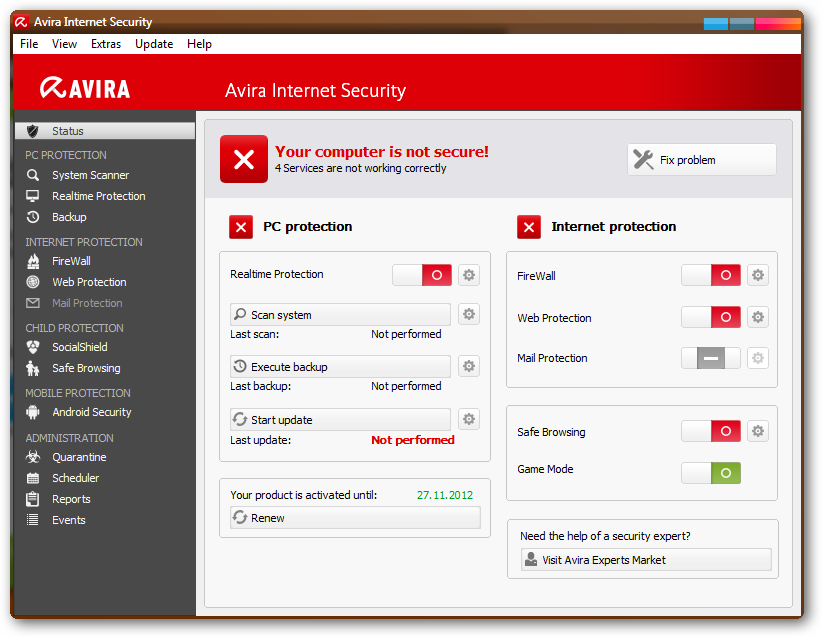Enable the Safe Browsing switch
Screen dimensions: 822x637
tap(711, 431)
